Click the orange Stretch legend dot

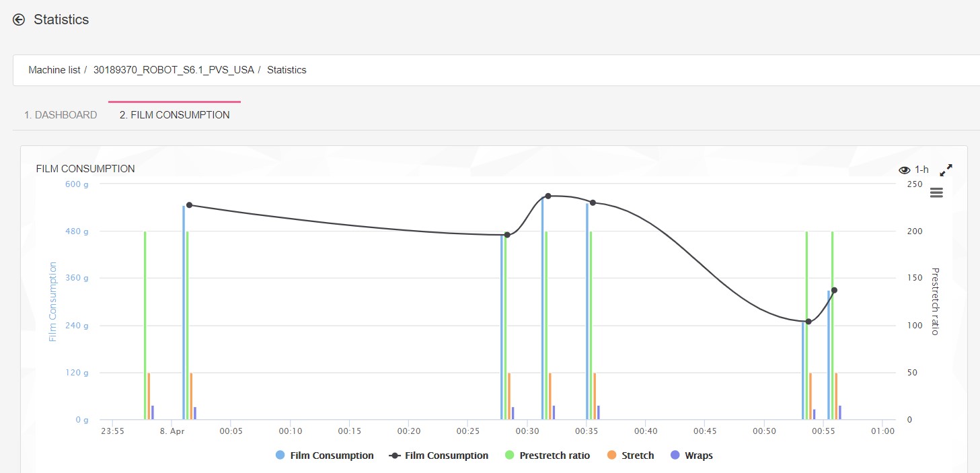point(611,456)
